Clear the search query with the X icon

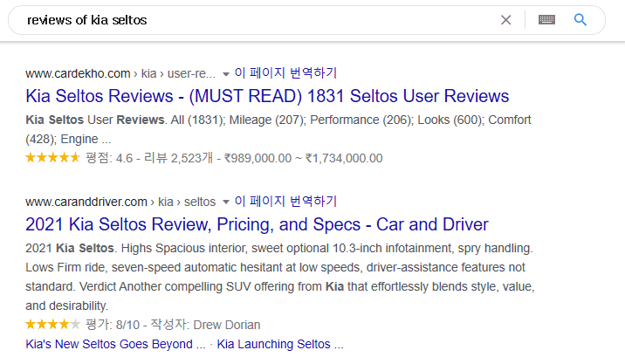coord(505,20)
